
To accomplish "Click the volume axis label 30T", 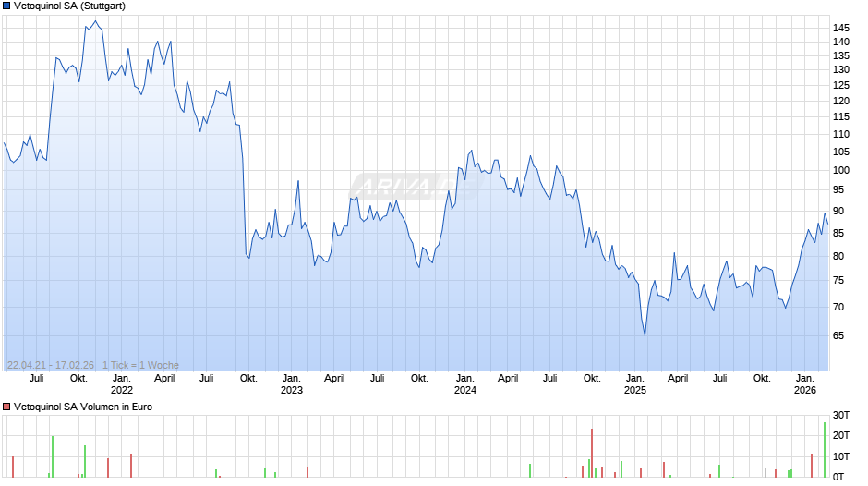I will pyautogui.click(x=841, y=415).
